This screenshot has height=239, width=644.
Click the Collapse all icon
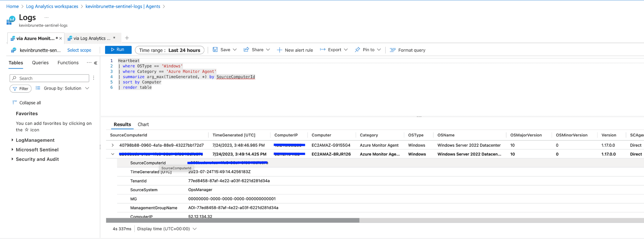pos(14,103)
